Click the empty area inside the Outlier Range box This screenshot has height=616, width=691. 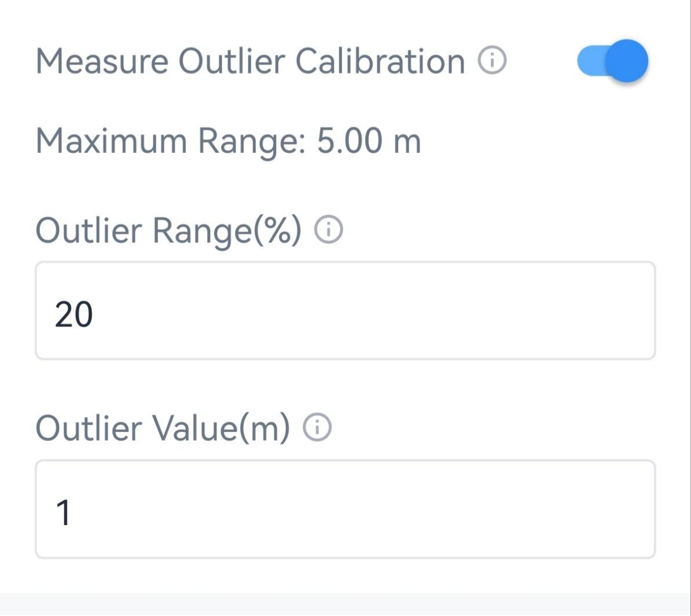pyautogui.click(x=405, y=311)
